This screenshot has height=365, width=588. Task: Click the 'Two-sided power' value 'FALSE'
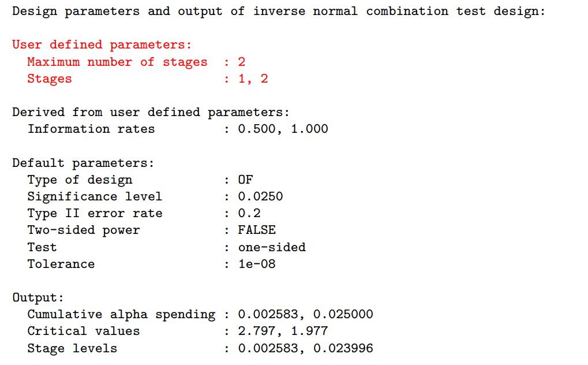click(257, 230)
